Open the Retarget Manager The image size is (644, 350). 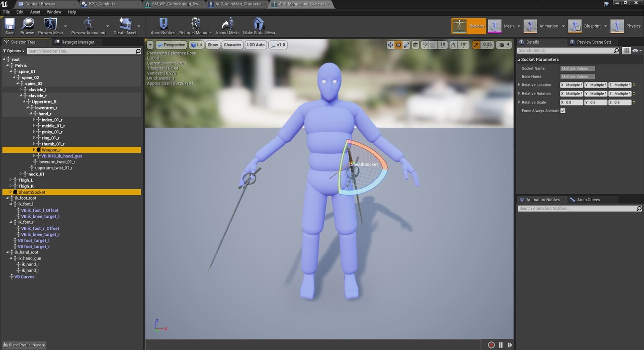196,25
